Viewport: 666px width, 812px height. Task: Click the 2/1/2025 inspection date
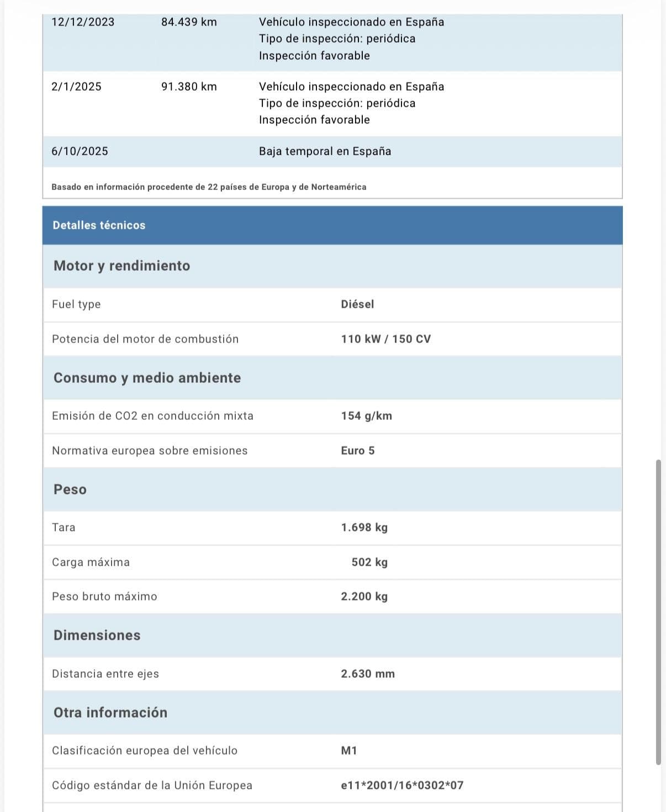coord(76,87)
